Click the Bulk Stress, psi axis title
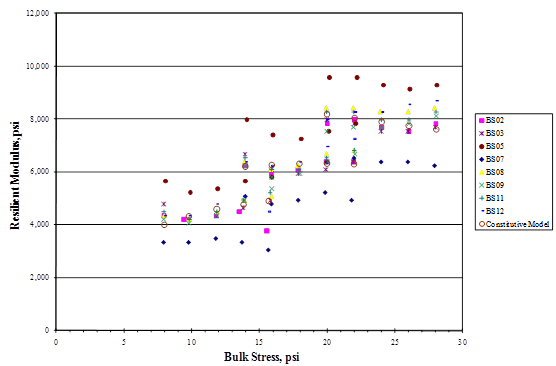Image resolution: width=556 pixels, height=366 pixels. (x=262, y=357)
